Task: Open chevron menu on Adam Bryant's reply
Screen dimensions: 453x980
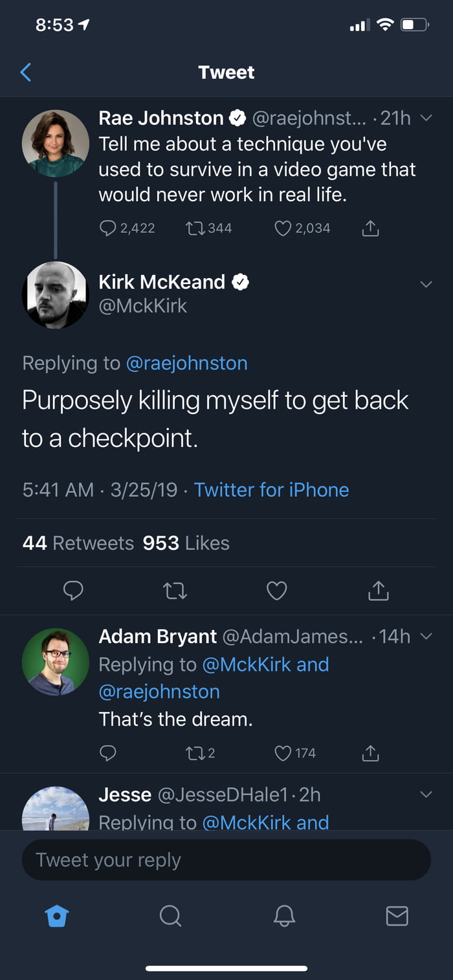Action: (426, 637)
